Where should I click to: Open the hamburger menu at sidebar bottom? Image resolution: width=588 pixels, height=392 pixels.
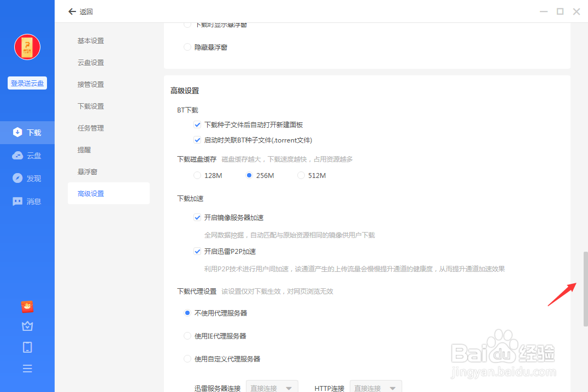27,369
